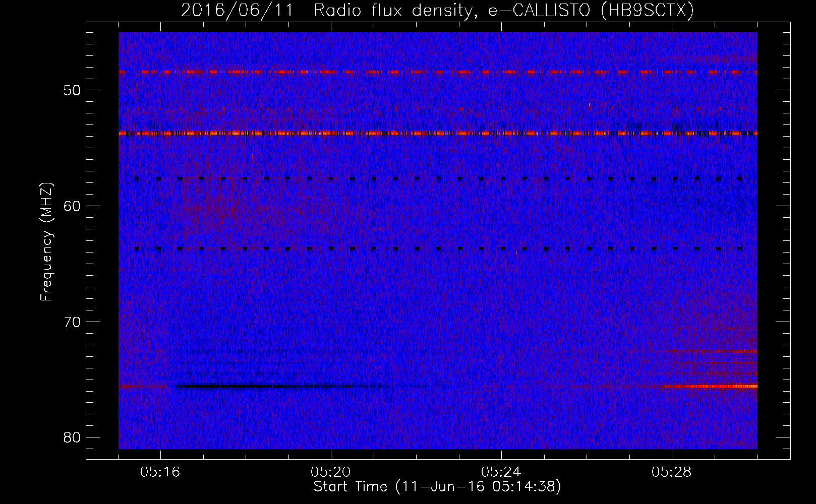Click the 80 frequency tick label
The width and height of the screenshot is (816, 504).
[x=73, y=437]
